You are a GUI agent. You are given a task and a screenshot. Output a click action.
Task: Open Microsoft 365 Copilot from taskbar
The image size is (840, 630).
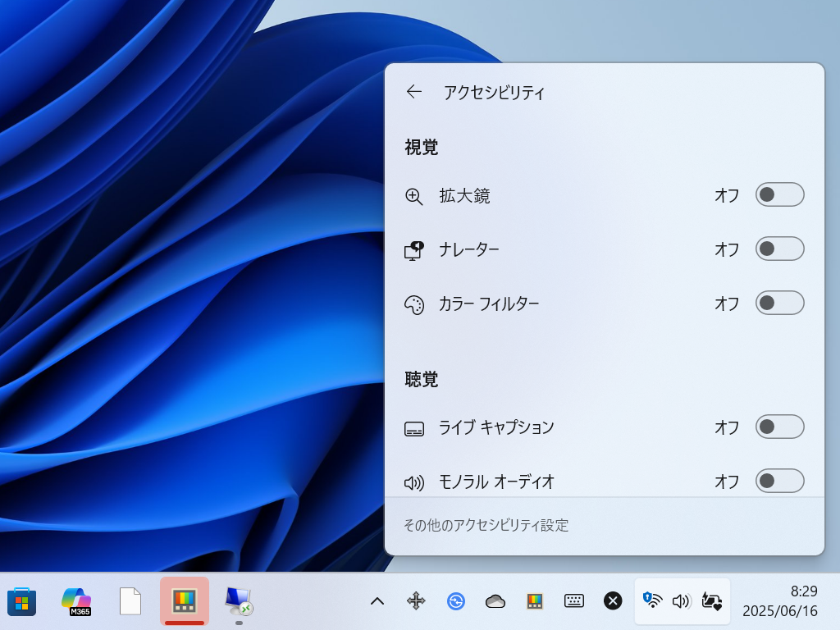pos(75,601)
